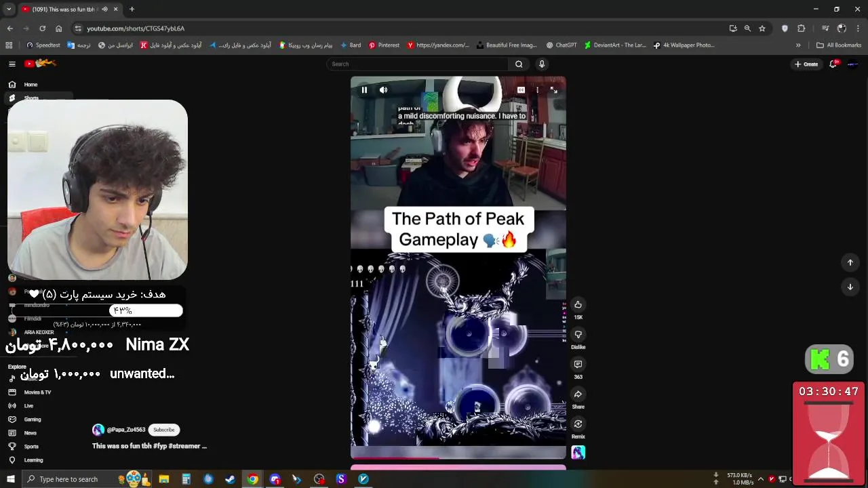
Task: Switch to Chrome in the taskbar
Action: click(x=252, y=479)
